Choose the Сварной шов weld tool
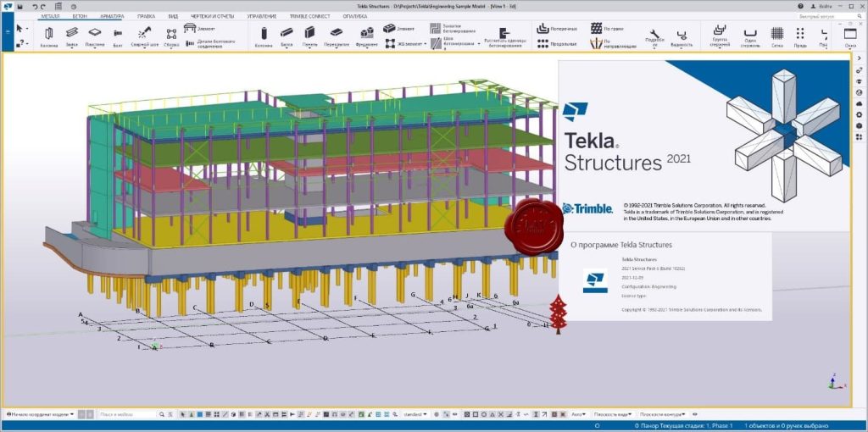The height and width of the screenshot is (432, 868). coord(144,36)
